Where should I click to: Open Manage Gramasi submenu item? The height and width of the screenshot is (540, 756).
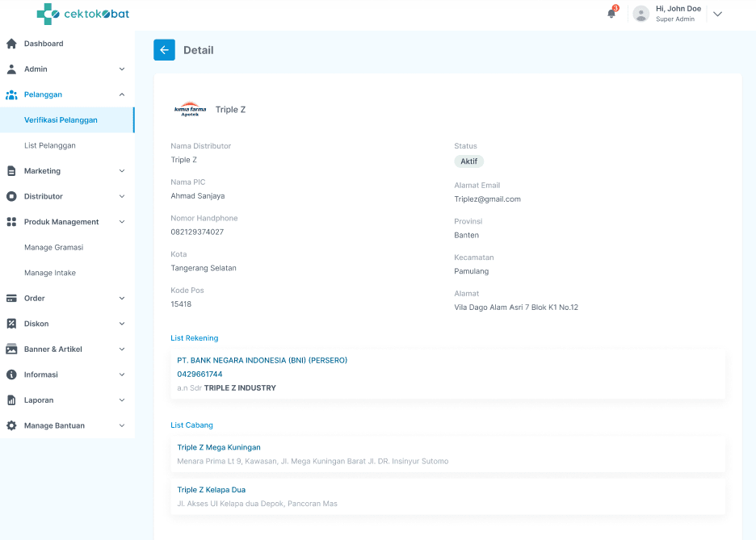click(53, 248)
